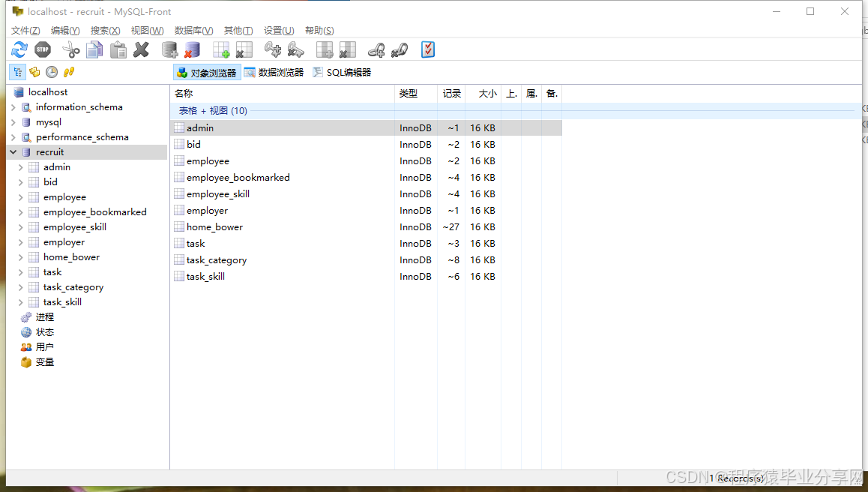The height and width of the screenshot is (492, 868).
Task: Expand the mysql database node
Action: [x=13, y=122]
